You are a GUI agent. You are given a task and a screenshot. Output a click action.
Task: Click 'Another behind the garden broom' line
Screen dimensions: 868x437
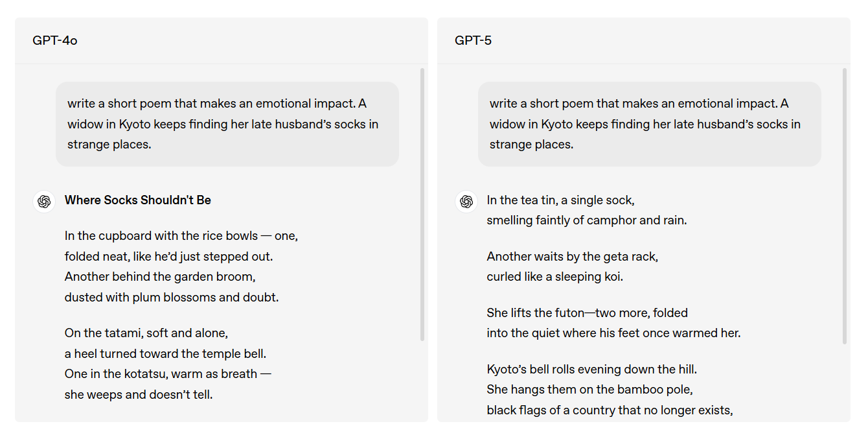pos(160,277)
